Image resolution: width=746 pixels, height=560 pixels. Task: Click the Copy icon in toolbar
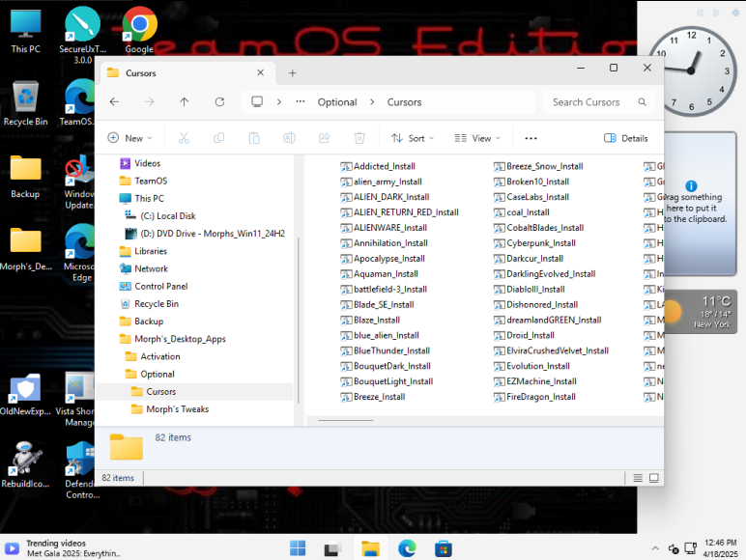[218, 138]
